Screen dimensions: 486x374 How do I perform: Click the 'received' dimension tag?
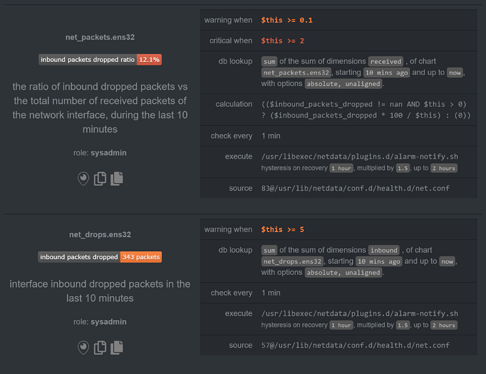[386, 61]
